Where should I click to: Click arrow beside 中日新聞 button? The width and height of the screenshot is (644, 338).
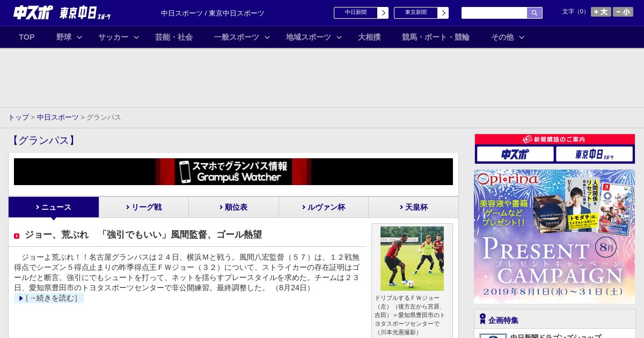tap(383, 13)
